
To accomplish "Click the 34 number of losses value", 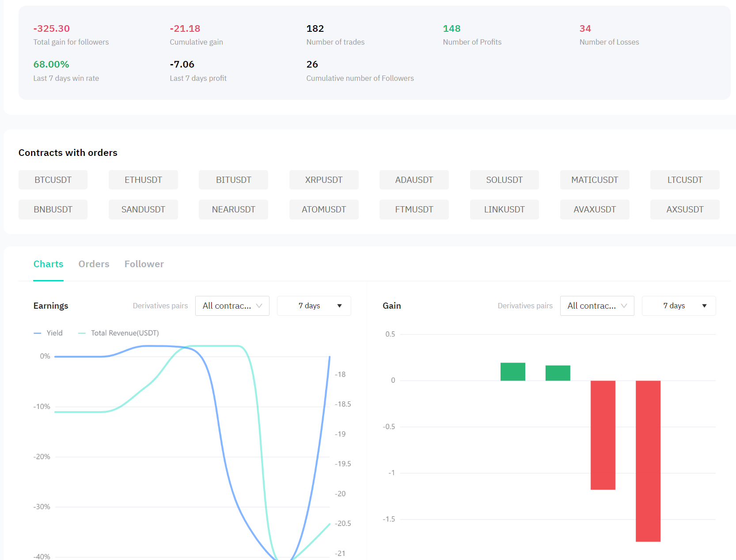I will pos(585,29).
